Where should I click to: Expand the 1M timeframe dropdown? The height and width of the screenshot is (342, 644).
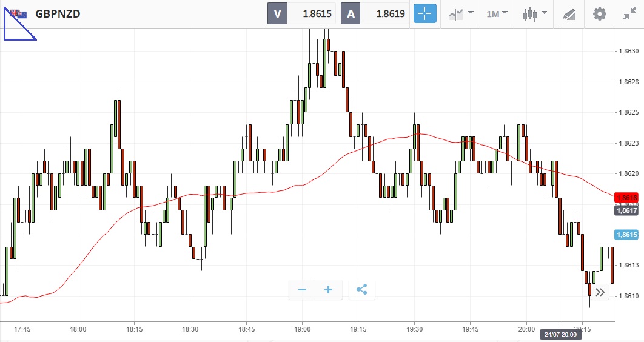(497, 14)
